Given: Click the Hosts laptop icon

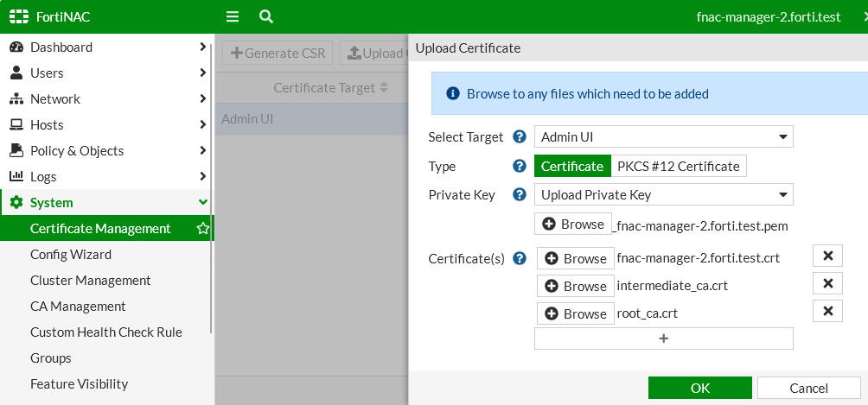Looking at the screenshot, I should [x=16, y=125].
